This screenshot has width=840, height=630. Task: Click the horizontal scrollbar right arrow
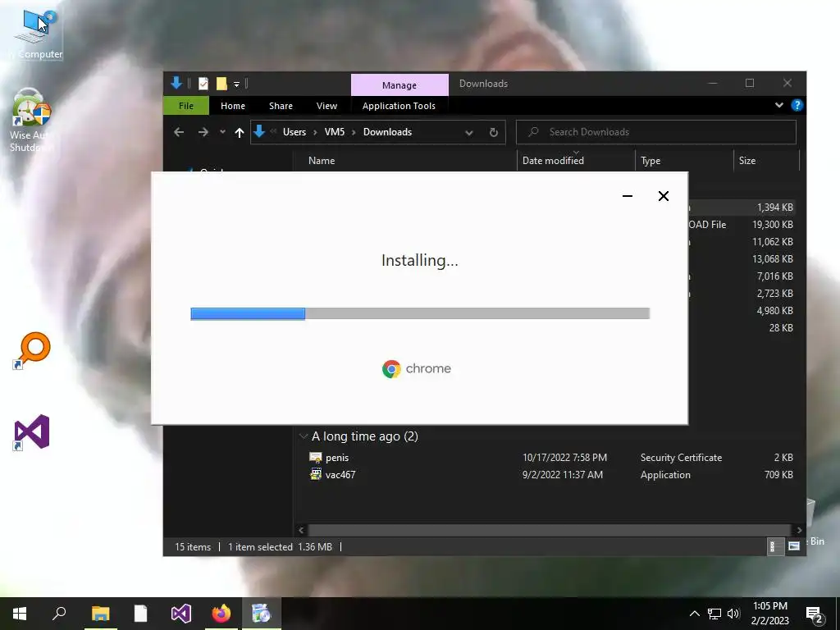(x=799, y=530)
